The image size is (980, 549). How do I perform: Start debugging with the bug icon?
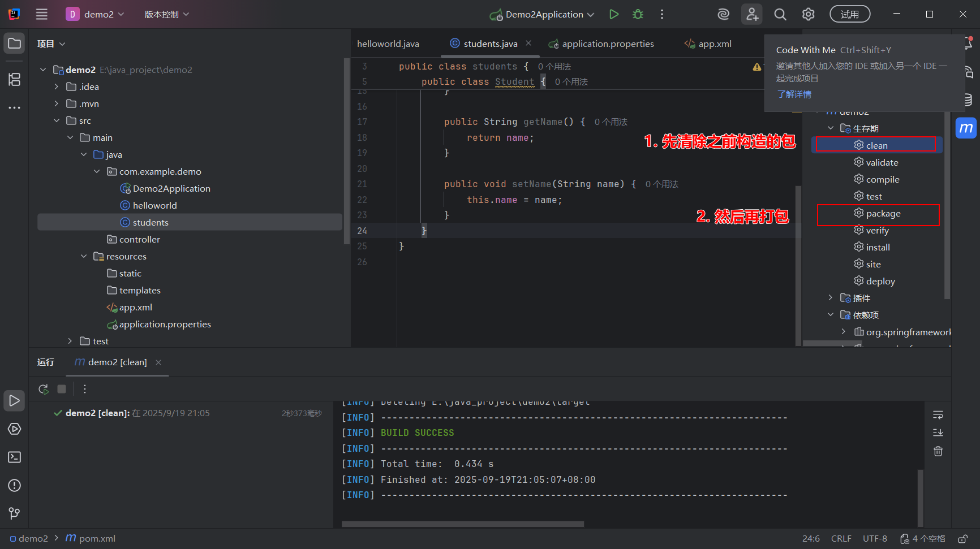coord(638,14)
